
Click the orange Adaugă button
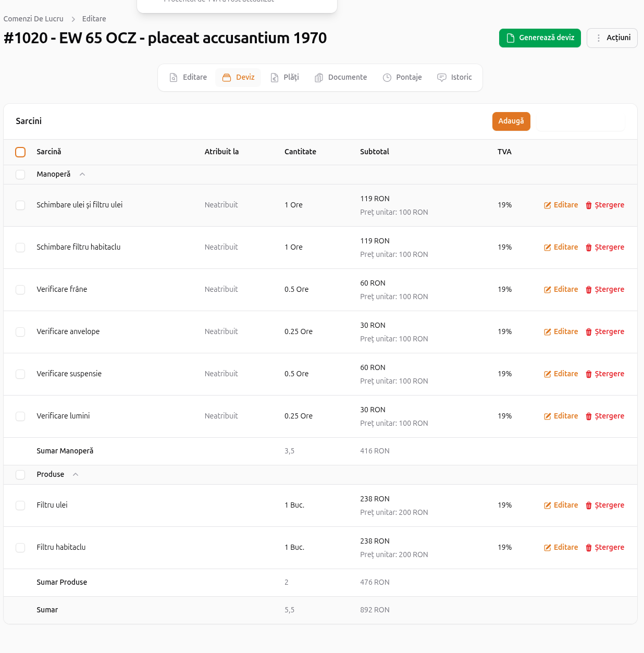(511, 121)
